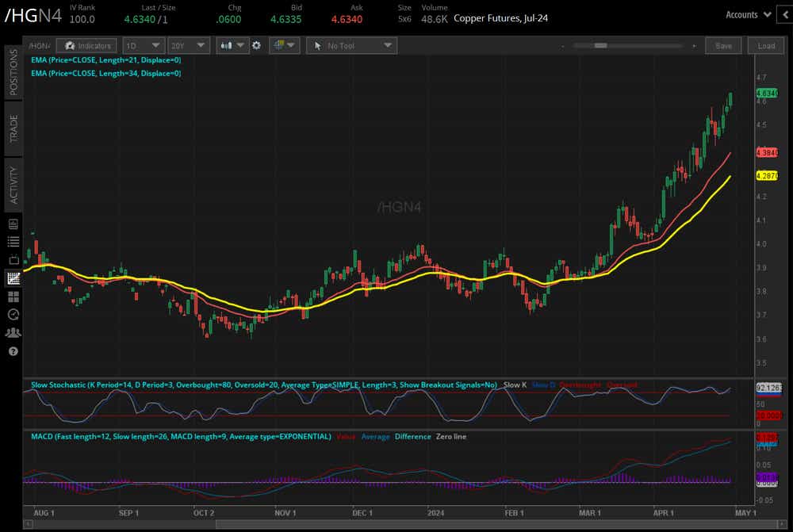Click the news document icon in sidebar

[x=13, y=224]
